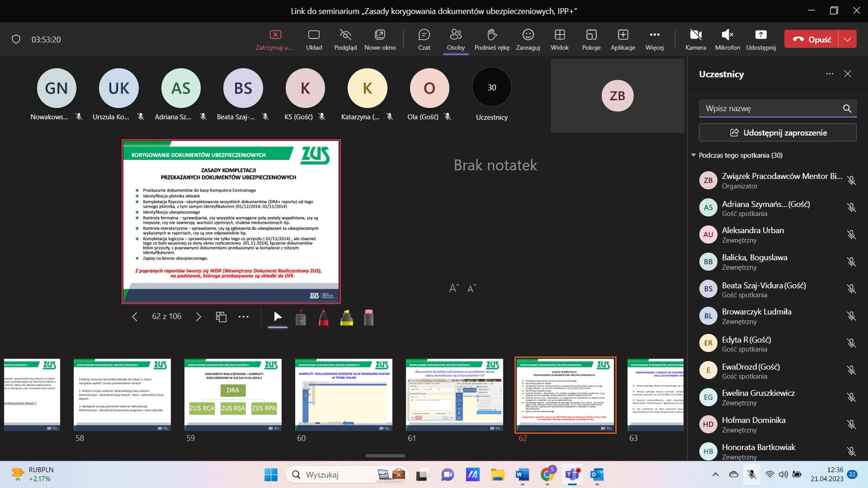The image size is (868, 488).
Task: Open the Widok view menu
Action: point(560,40)
